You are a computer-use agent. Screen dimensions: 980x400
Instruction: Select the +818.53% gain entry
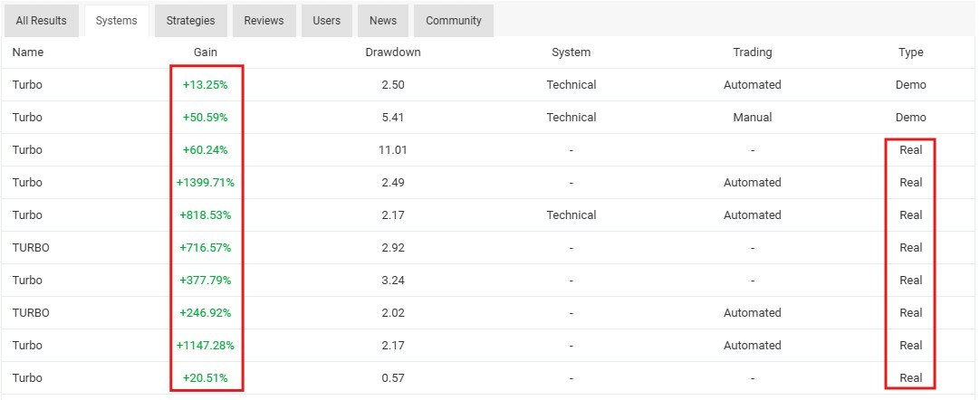[x=206, y=215]
